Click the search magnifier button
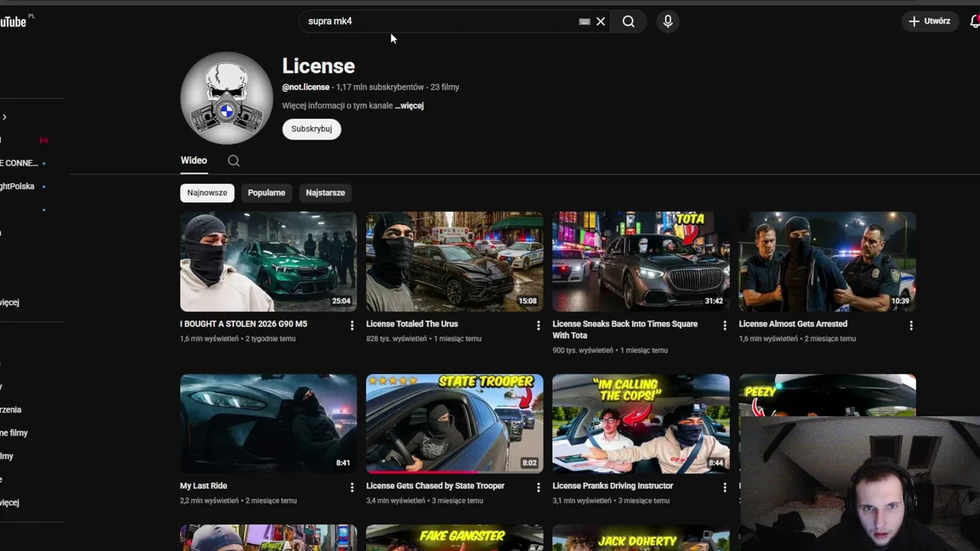This screenshot has height=551, width=980. pyautogui.click(x=629, y=21)
